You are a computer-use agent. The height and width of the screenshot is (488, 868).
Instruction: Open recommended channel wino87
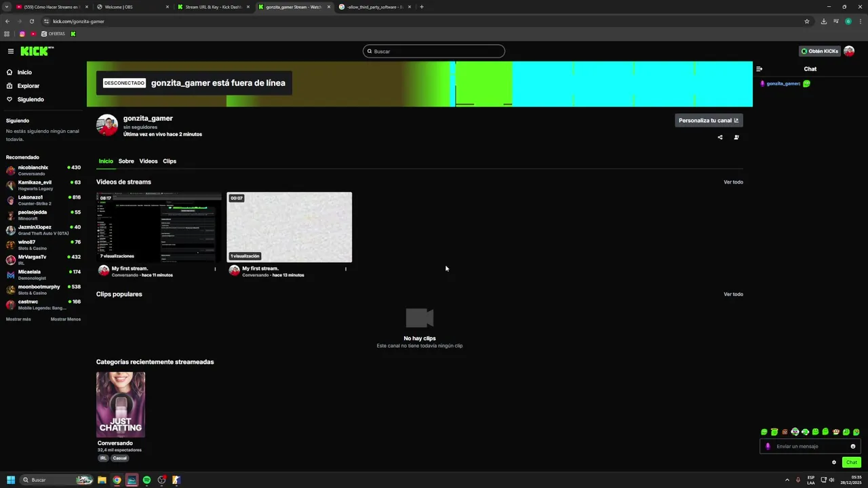pos(43,245)
